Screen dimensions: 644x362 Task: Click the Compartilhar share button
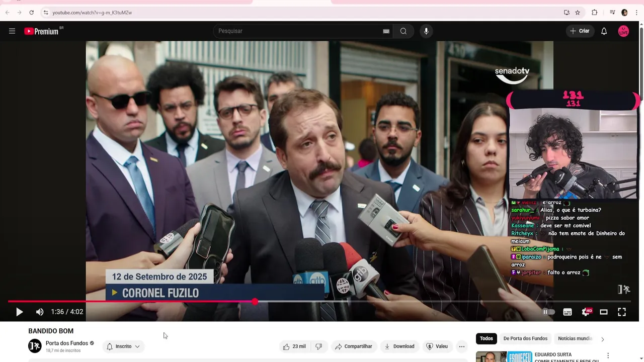pyautogui.click(x=354, y=346)
